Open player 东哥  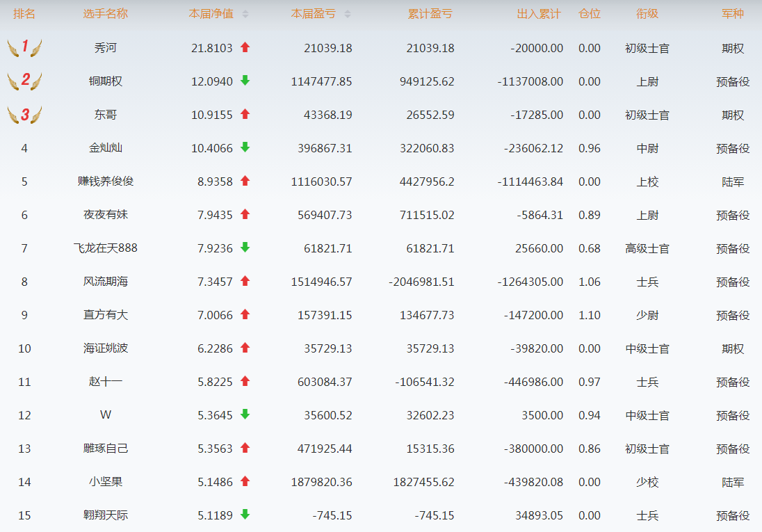click(106, 115)
